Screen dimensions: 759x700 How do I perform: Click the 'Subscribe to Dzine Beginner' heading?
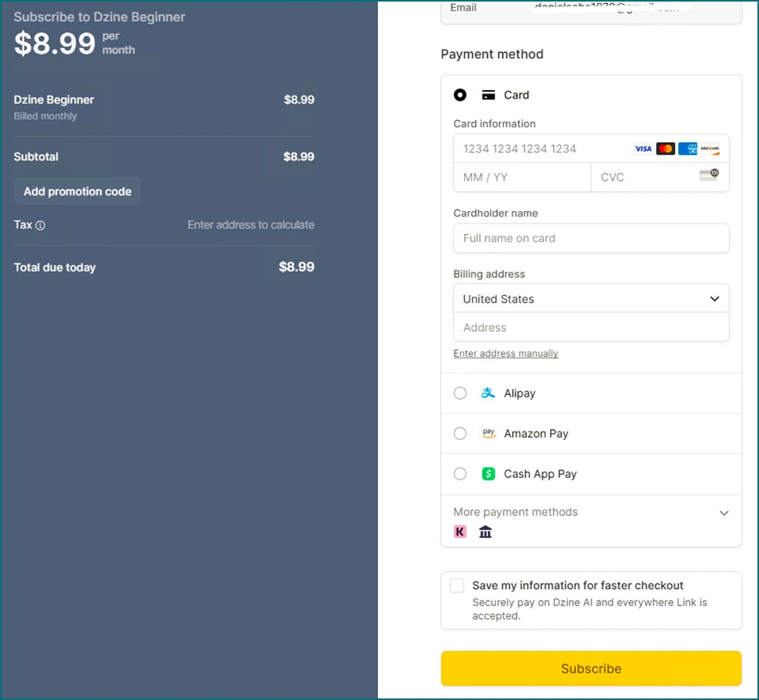tap(99, 17)
